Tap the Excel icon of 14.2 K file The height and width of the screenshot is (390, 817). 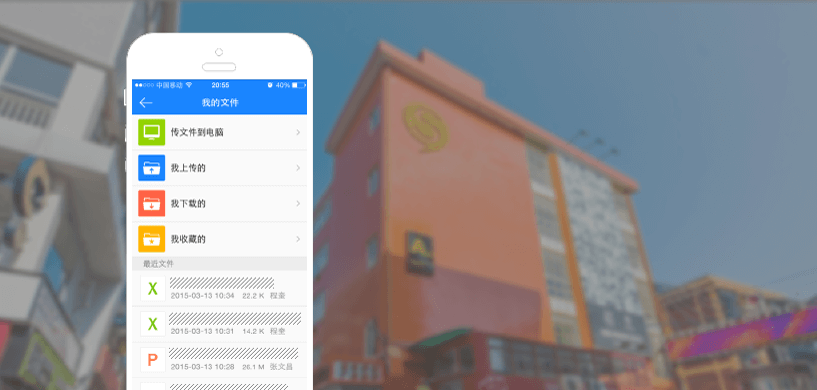(x=153, y=324)
